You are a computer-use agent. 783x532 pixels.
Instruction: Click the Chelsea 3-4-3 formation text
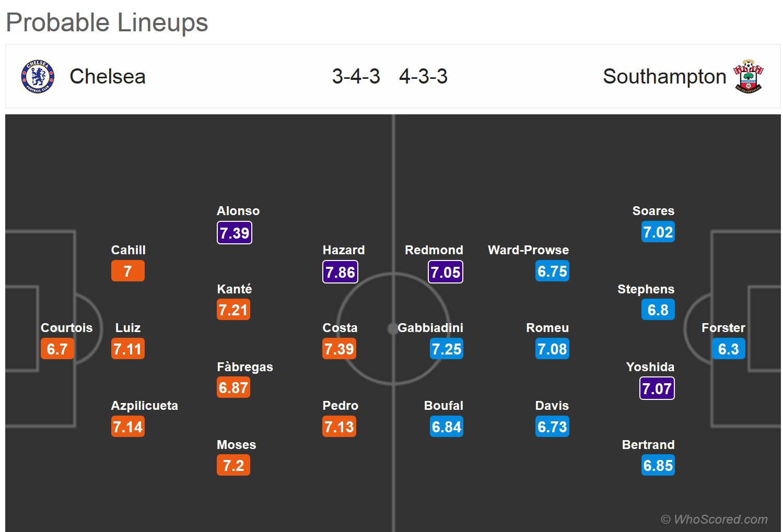click(356, 77)
